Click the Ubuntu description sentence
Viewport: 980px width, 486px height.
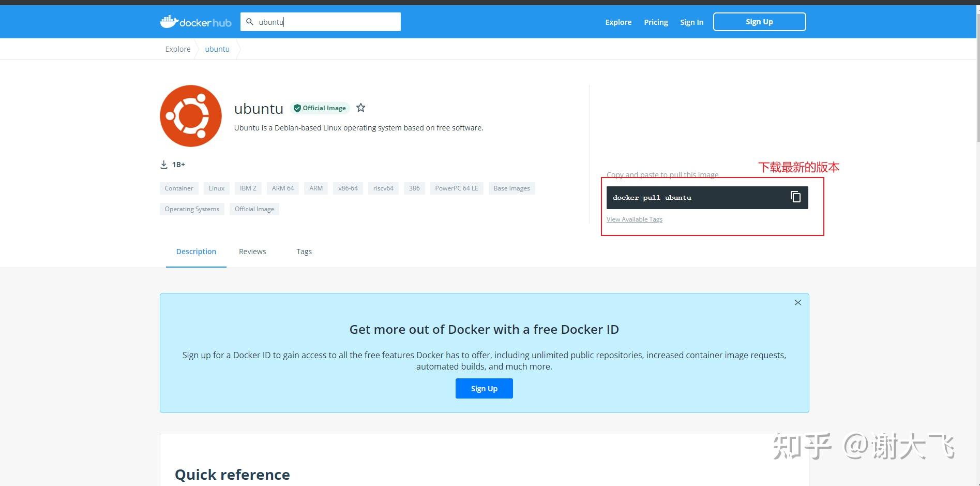(358, 128)
